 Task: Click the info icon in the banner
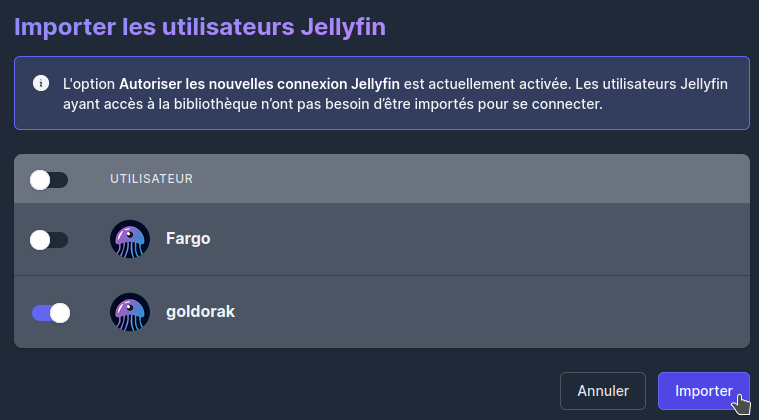point(41,83)
